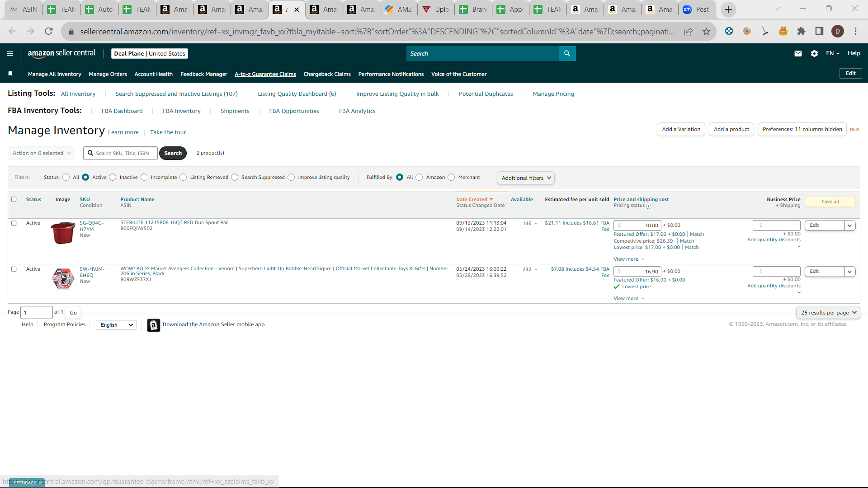This screenshot has width=868, height=488.
Task: Check the WOW! PODS Venom row checkbox
Action: pyautogui.click(x=14, y=269)
